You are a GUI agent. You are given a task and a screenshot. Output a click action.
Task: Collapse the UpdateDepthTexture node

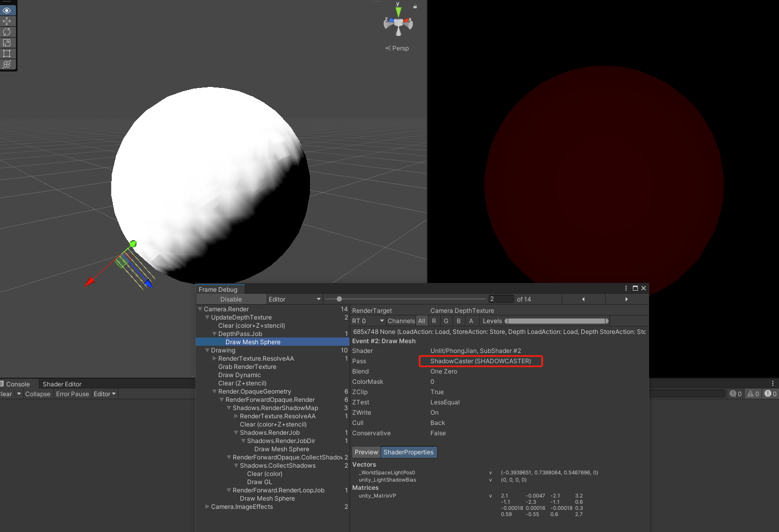point(207,317)
